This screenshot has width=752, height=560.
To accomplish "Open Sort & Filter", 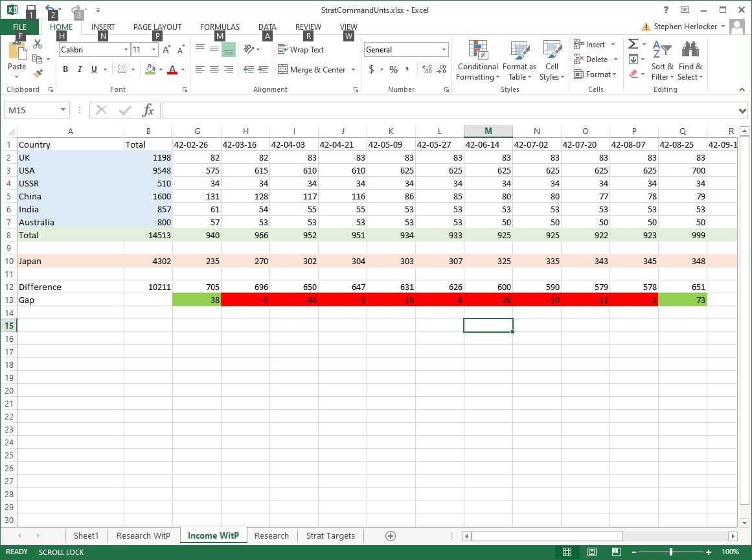I will (663, 60).
